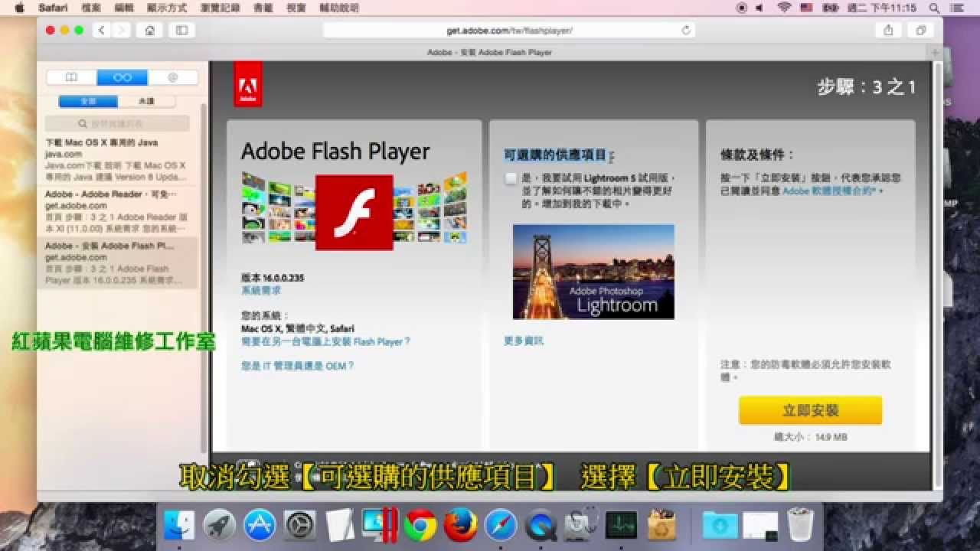Click the sidebar's vertical scrollbar
Image resolution: width=980 pixels, height=551 pixels.
tap(204, 279)
